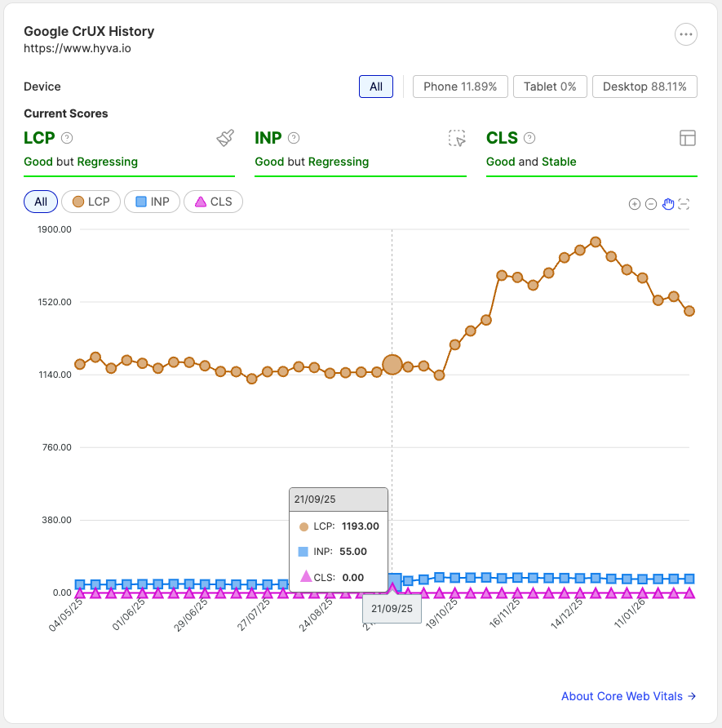Screen dimensions: 722x728
Task: Reset the chart view with the fit icon
Action: pos(685,204)
